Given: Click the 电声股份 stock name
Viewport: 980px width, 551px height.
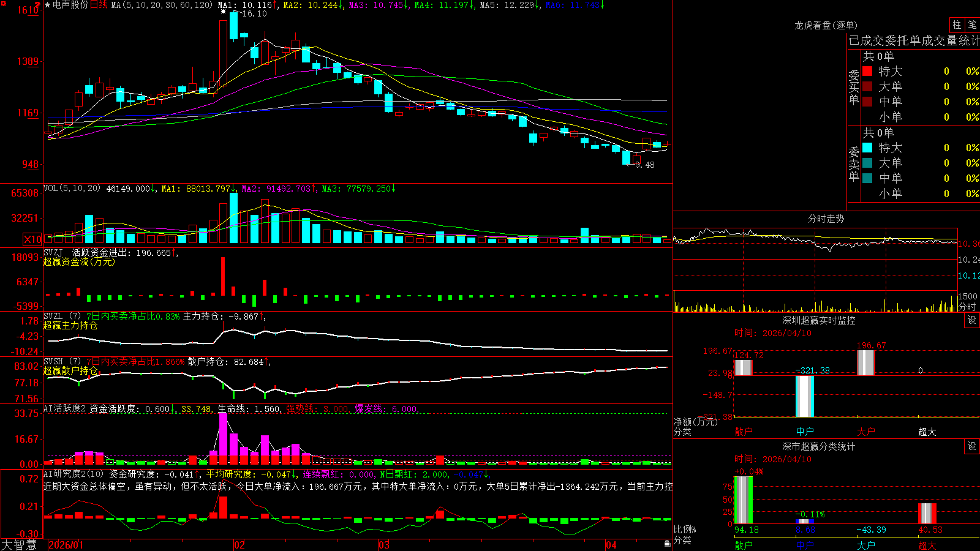Looking at the screenshot, I should (x=70, y=5).
